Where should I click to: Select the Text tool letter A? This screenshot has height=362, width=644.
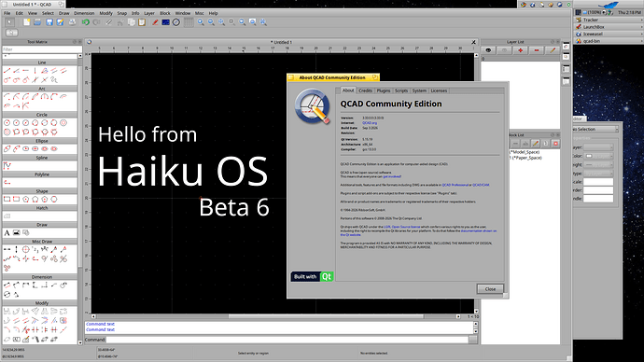click(7, 233)
